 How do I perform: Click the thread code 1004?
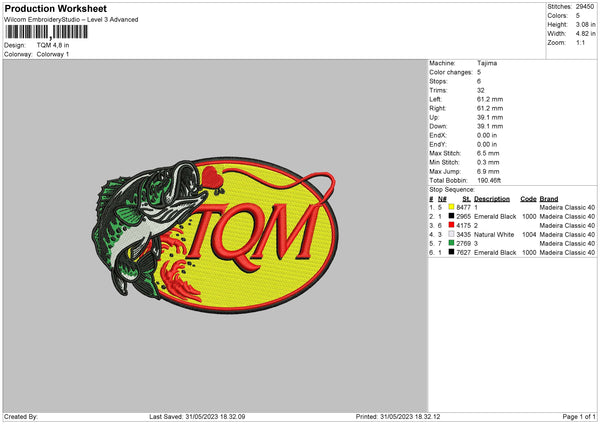(529, 235)
